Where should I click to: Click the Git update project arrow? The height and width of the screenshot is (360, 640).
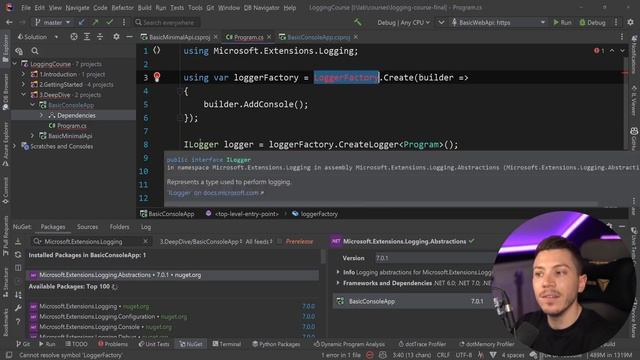tap(82, 22)
